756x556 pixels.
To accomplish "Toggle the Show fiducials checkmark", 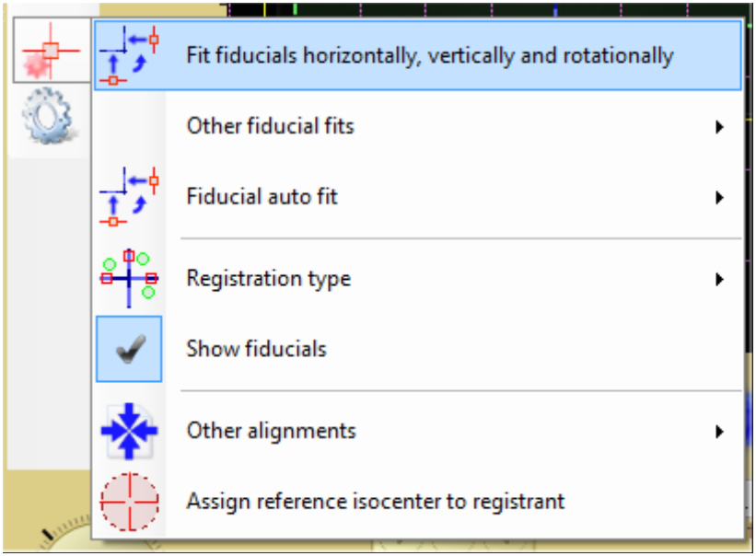I will (129, 349).
